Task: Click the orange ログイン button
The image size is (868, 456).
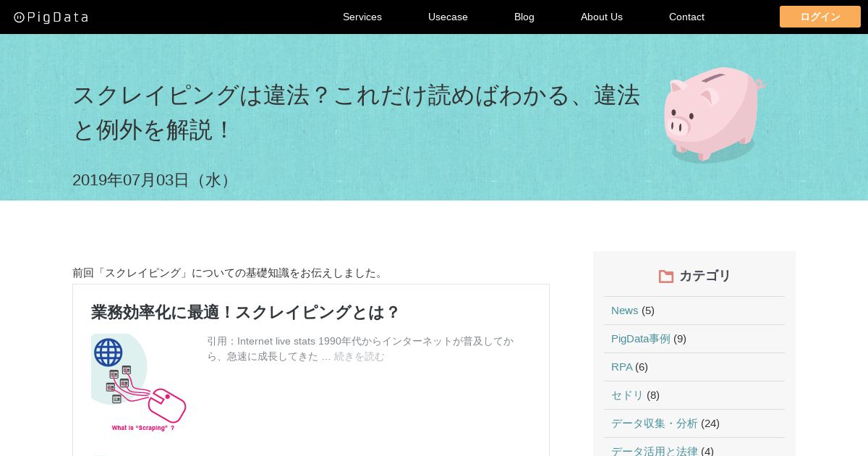Action: pyautogui.click(x=820, y=17)
